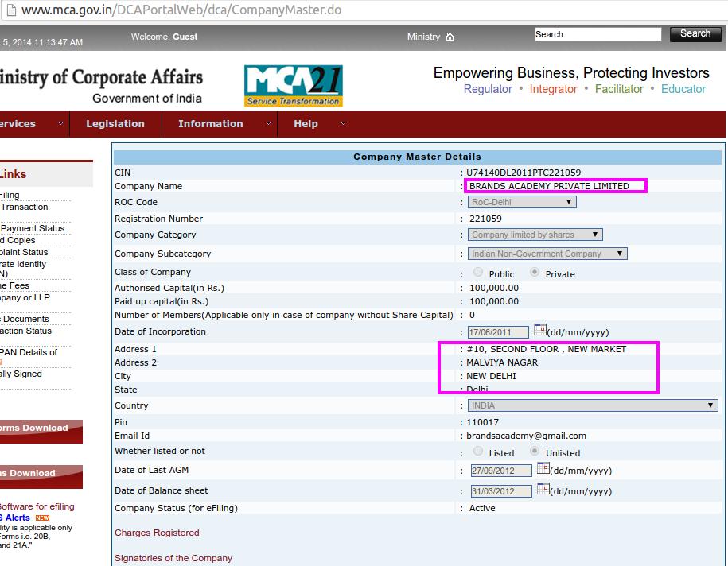Click the Company Master Details heading

417,157
